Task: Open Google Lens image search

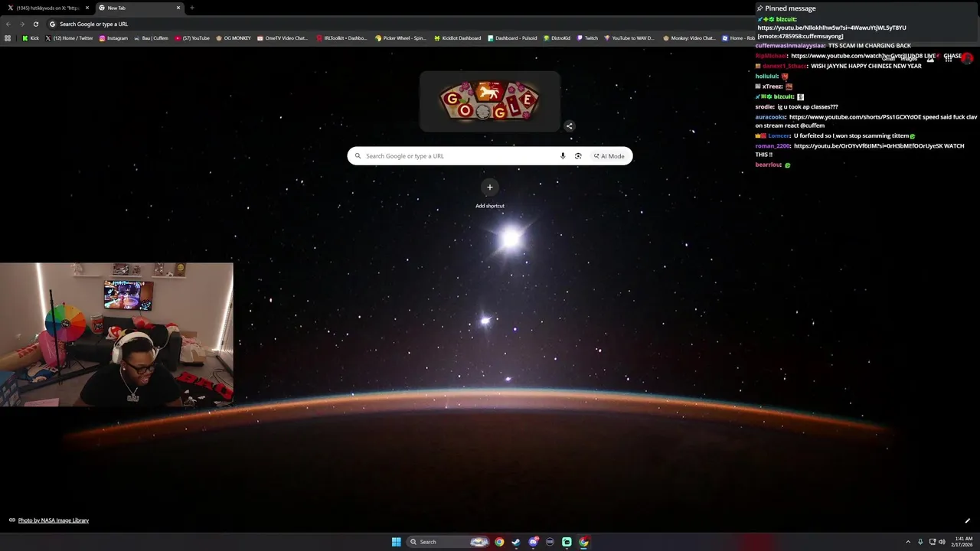Action: tap(578, 156)
